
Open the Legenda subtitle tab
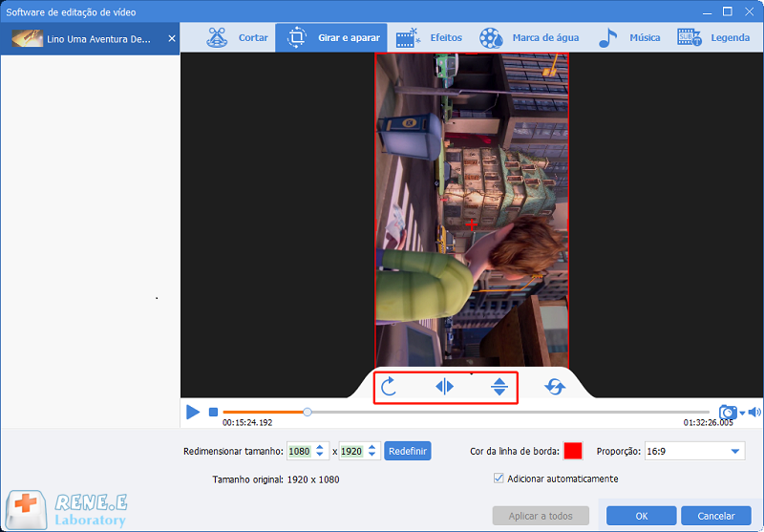tap(713, 37)
